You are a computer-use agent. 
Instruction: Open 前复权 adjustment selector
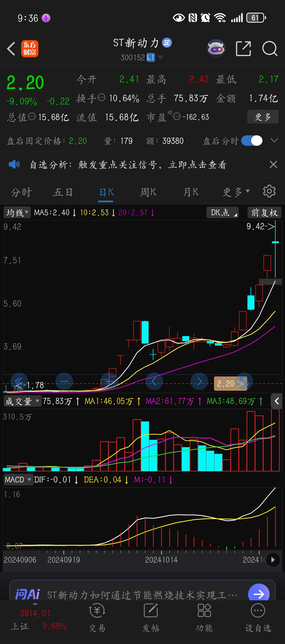(264, 212)
